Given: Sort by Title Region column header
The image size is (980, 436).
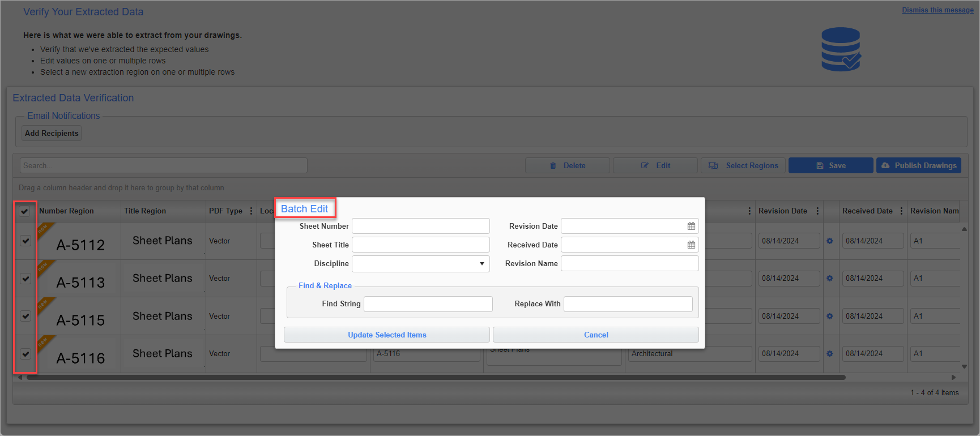Looking at the screenshot, I should point(145,211).
